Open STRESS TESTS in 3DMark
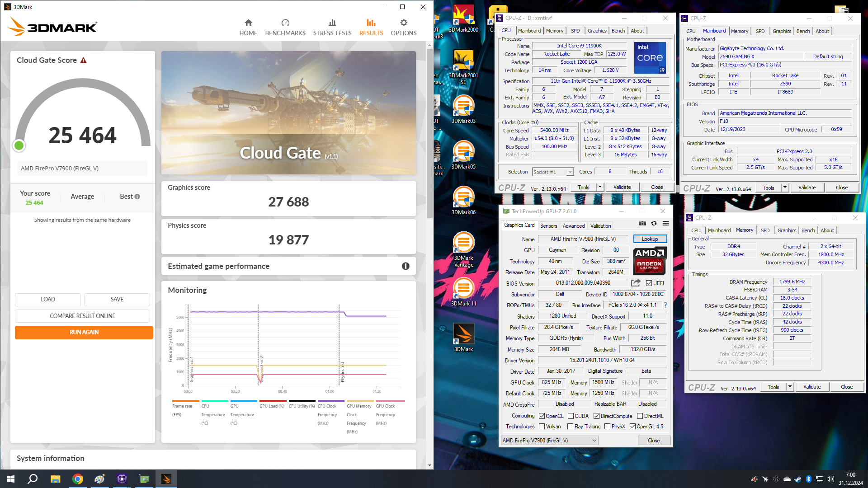 pos(332,28)
